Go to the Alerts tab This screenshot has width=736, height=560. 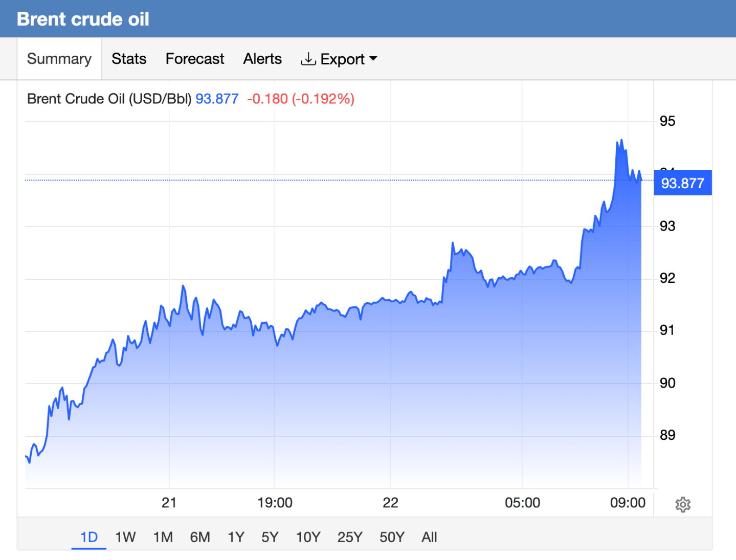[262, 59]
